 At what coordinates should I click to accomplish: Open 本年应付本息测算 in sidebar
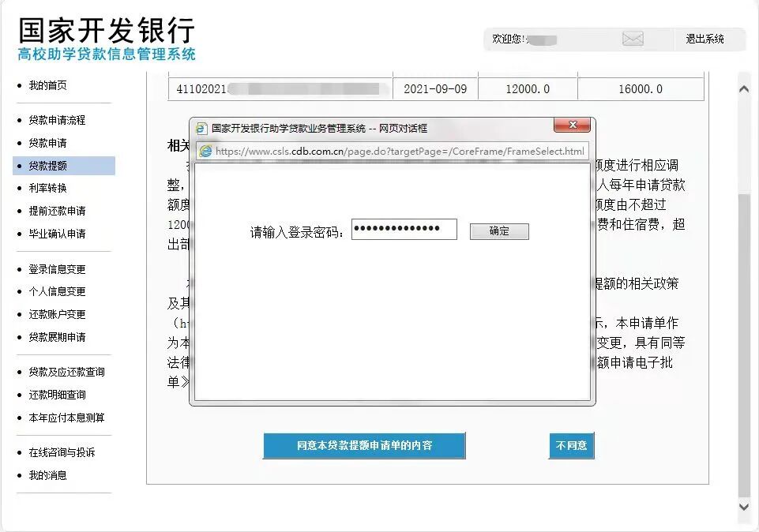coord(67,418)
